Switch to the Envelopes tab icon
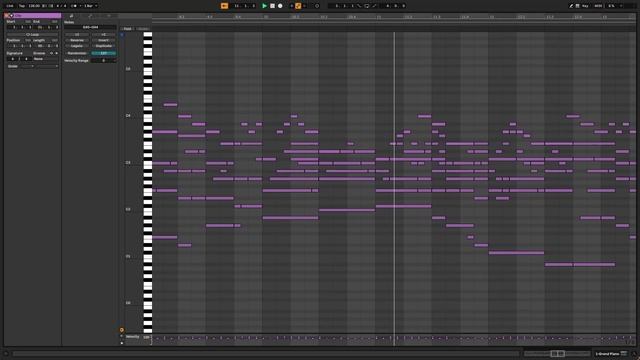The height and width of the screenshot is (360, 640). click(90, 16)
